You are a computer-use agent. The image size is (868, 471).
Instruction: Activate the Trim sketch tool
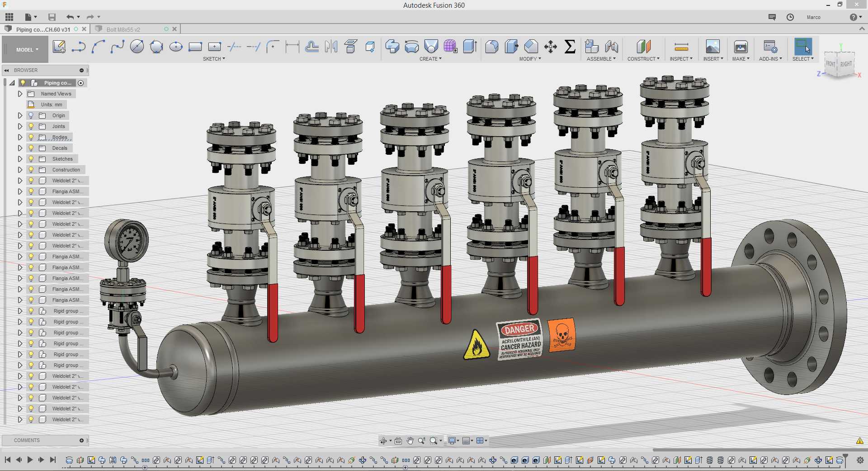point(234,47)
